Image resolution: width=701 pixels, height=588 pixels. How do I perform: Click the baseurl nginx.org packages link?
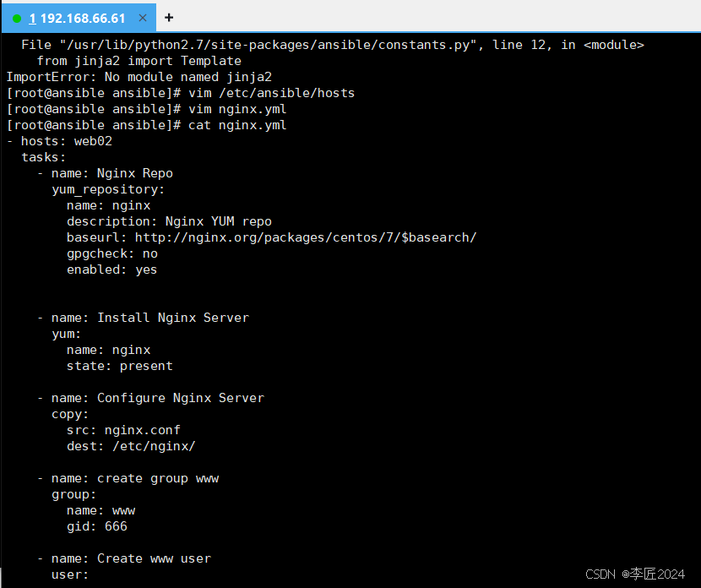click(x=306, y=237)
